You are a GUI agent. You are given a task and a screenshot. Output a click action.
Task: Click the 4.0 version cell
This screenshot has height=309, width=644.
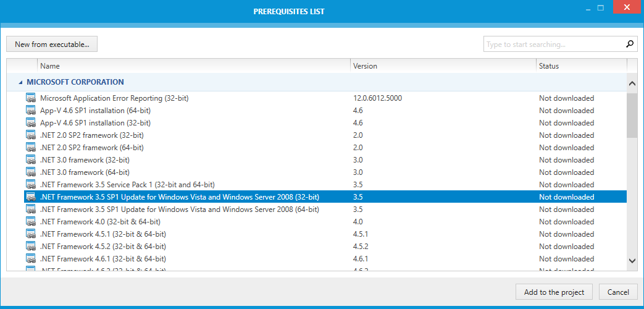pyautogui.click(x=358, y=221)
